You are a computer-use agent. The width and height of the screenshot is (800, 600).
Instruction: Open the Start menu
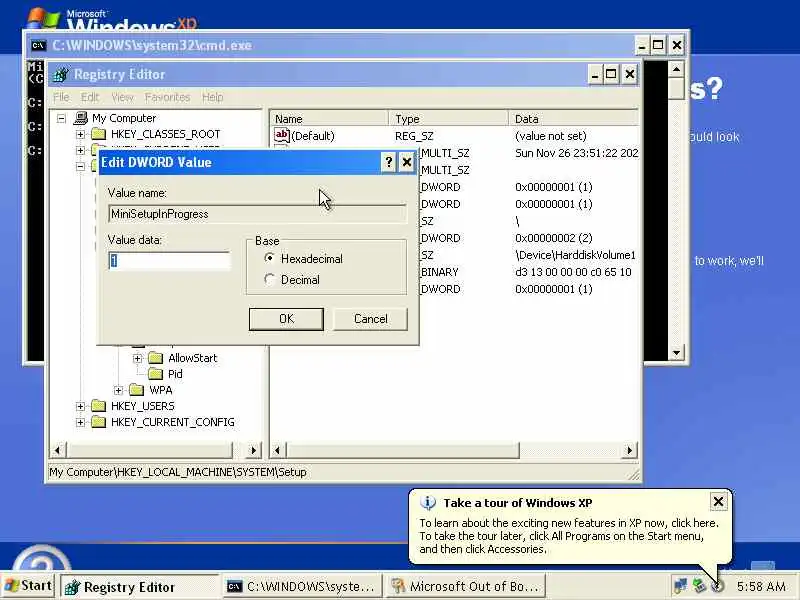[x=29, y=586]
